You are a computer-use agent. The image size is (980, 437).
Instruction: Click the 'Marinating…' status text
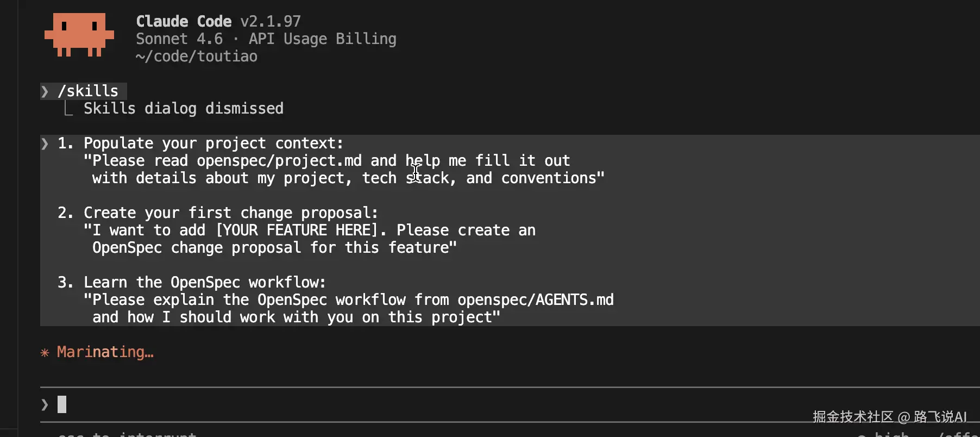(x=105, y=352)
